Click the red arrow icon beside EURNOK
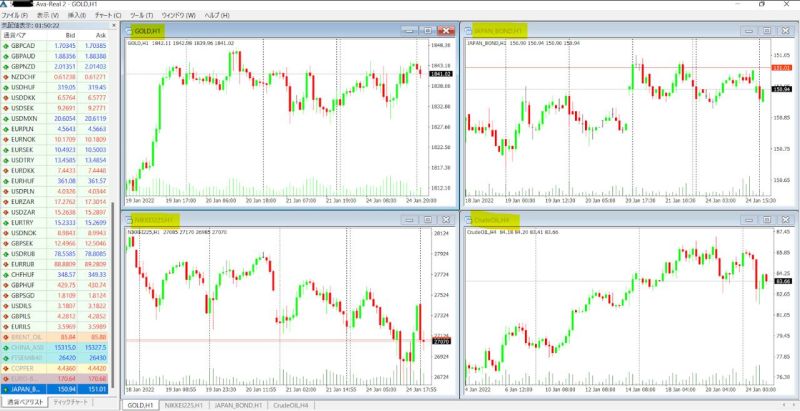The height and width of the screenshot is (411, 800). pos(6,139)
